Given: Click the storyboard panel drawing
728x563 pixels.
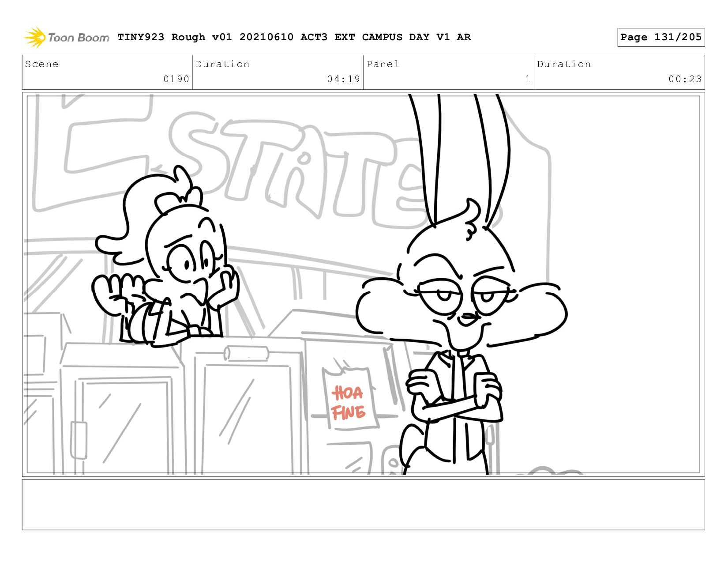Looking at the screenshot, I should coord(363,284).
